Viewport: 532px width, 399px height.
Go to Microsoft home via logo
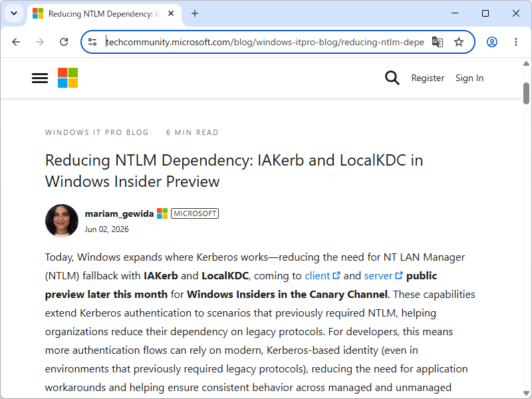(68, 78)
